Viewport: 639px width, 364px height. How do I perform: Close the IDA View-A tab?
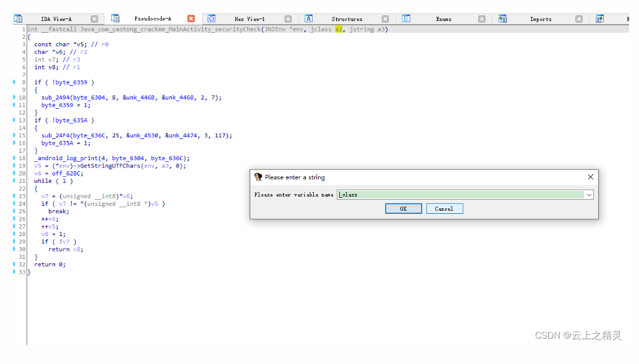coord(95,19)
